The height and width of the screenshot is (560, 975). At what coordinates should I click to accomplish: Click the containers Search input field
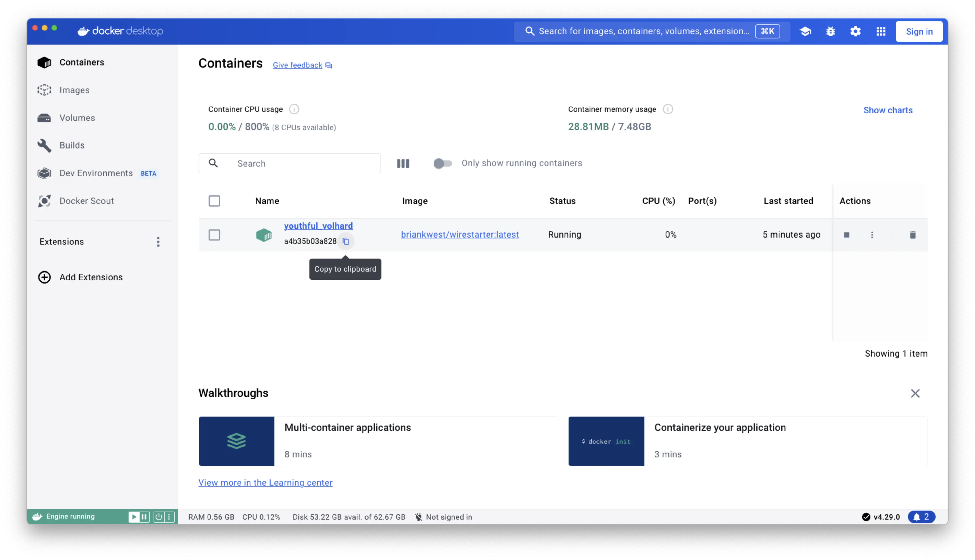[x=290, y=163]
